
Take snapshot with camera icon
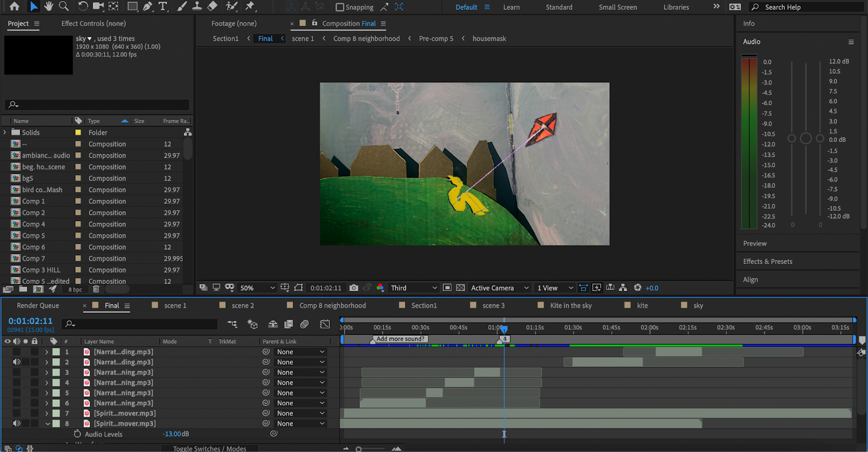point(354,288)
